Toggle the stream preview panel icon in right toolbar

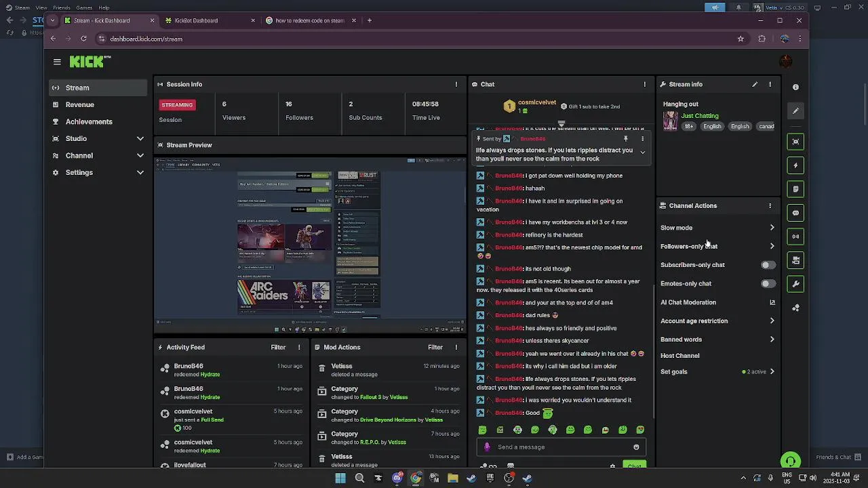(795, 141)
